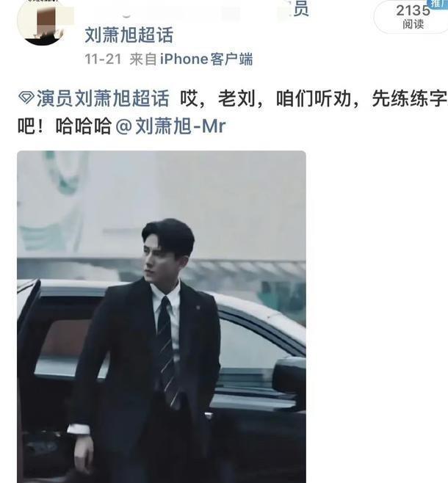The height and width of the screenshot is (483, 448).
Task: Open the 演员刘萧旭超话 super topic link
Action: pyautogui.click(x=103, y=98)
